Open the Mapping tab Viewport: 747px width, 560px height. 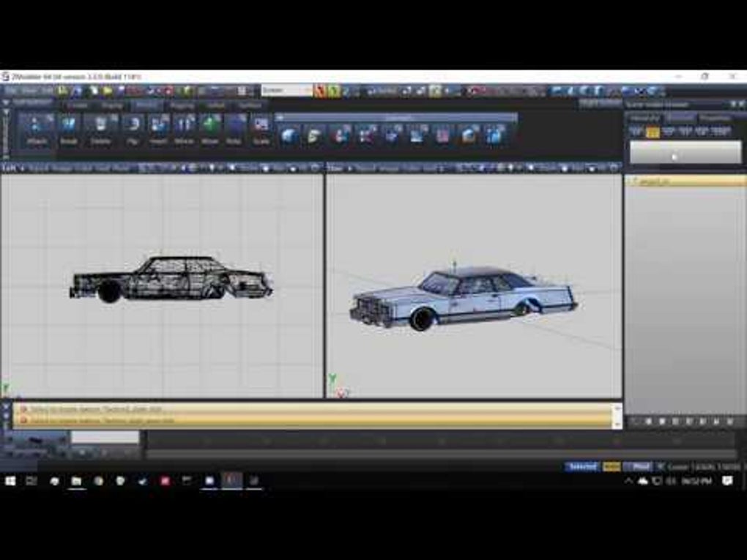(182, 105)
